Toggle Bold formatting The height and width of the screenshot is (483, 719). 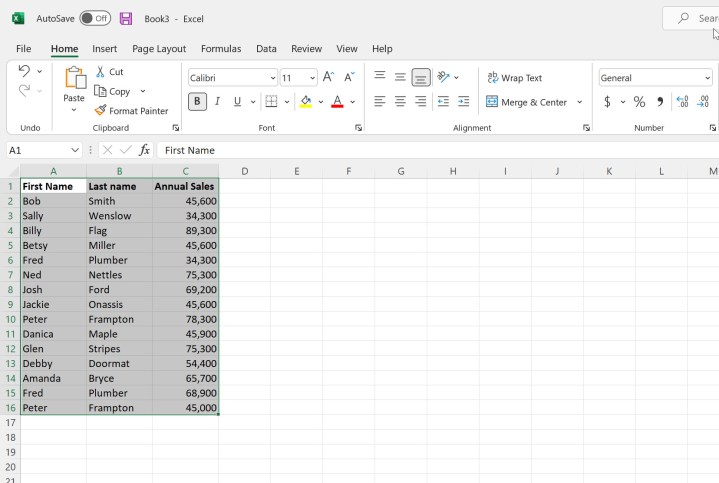(x=197, y=102)
